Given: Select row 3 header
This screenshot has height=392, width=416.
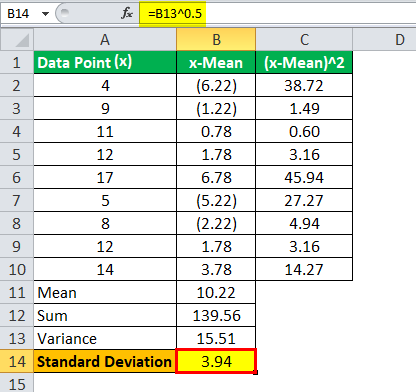Looking at the screenshot, I should [17, 108].
